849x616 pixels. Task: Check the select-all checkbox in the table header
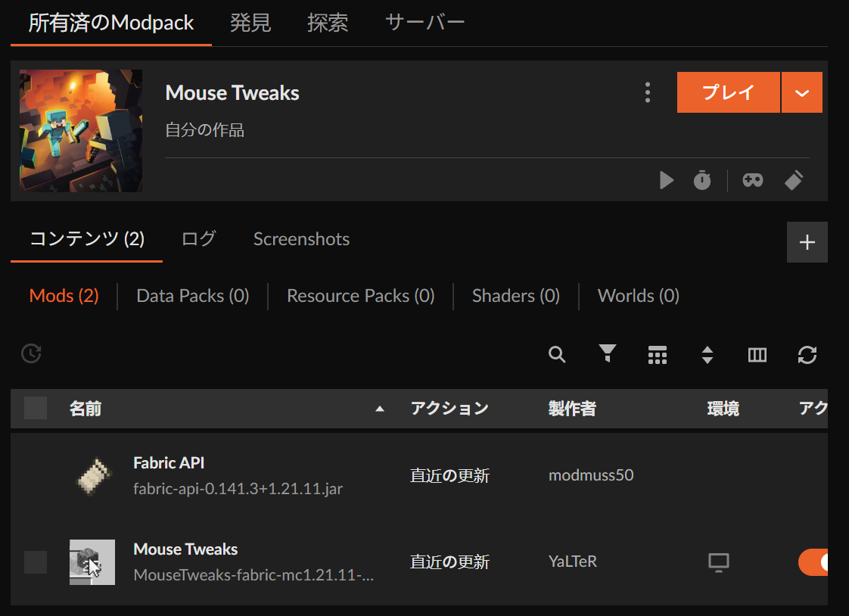tap(35, 408)
